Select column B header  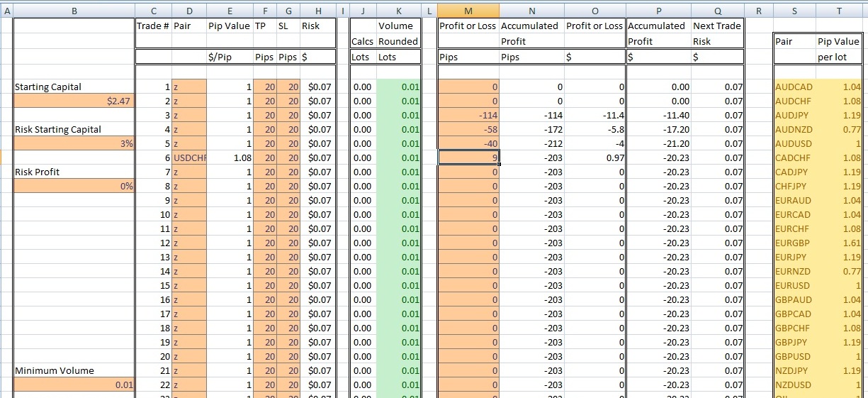(74, 11)
